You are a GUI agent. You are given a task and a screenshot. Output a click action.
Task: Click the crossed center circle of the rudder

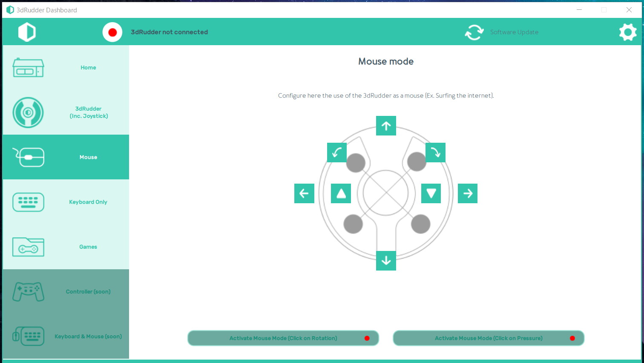(386, 193)
